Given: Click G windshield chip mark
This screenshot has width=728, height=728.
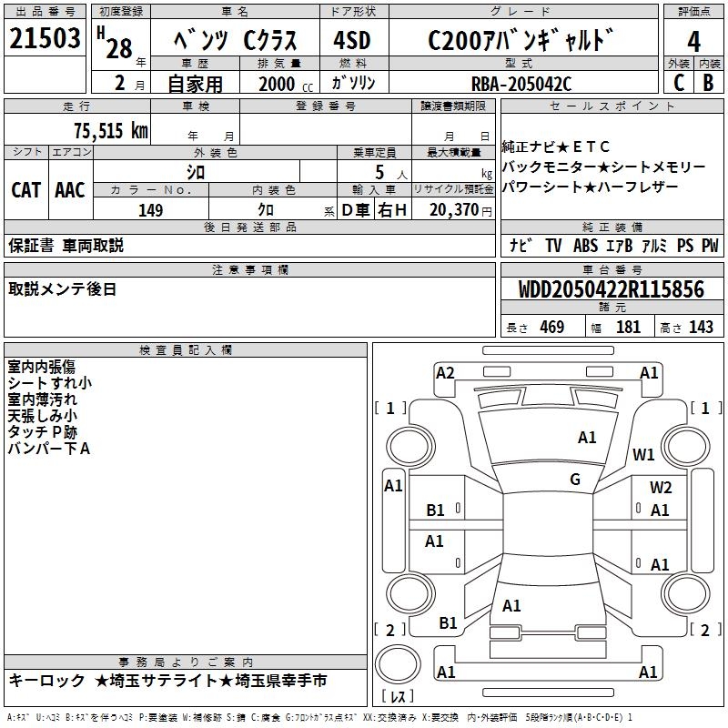Looking at the screenshot, I should point(575,480).
